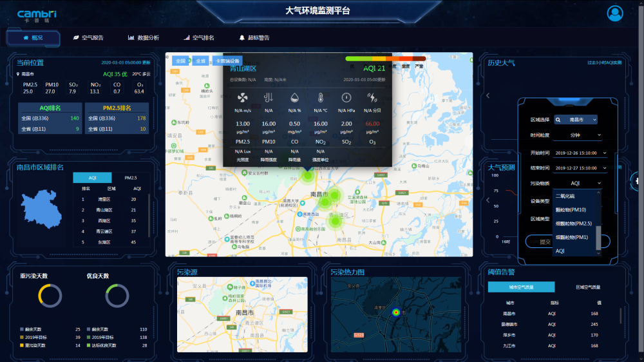Click the 湾里区 ranking row
The image size is (644, 362).
pyautogui.click(x=110, y=199)
